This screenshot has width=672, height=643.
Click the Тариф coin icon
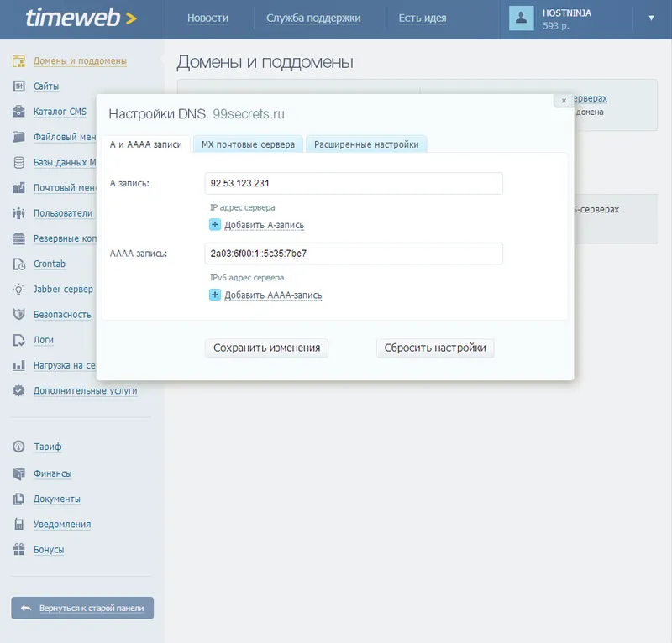[x=18, y=447]
